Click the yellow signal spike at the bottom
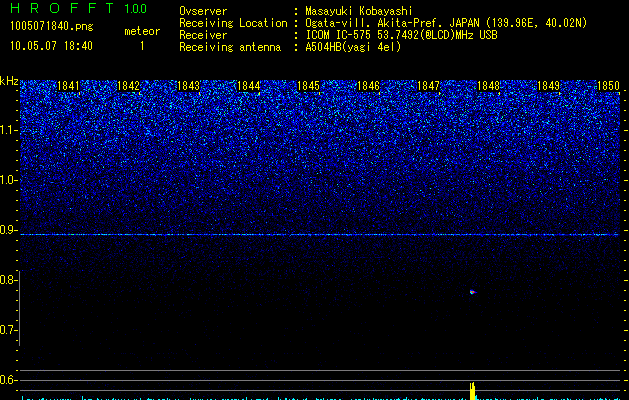 (473, 391)
